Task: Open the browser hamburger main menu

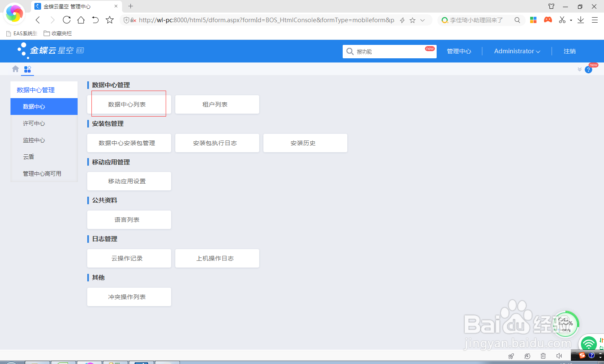Action: (595, 20)
